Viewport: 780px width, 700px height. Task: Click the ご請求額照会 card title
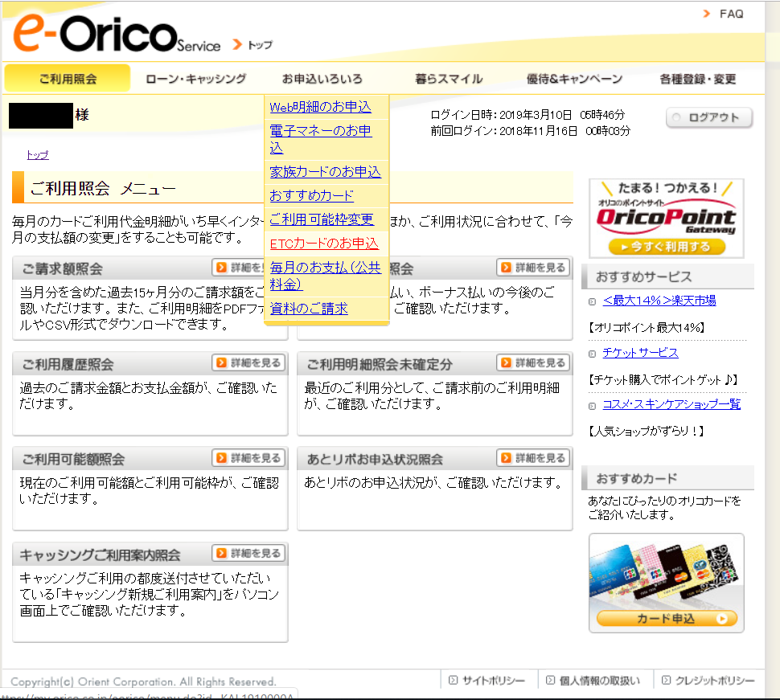(62, 269)
